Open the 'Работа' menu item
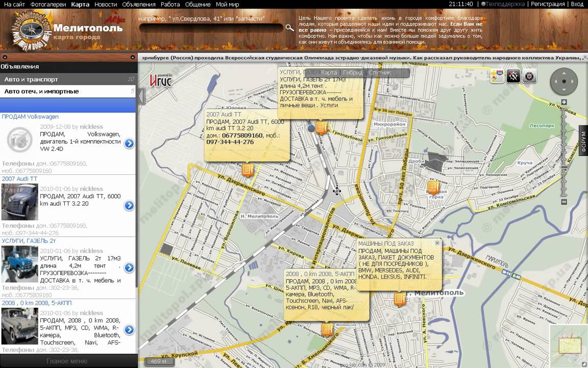588x368 pixels. pyautogui.click(x=170, y=5)
